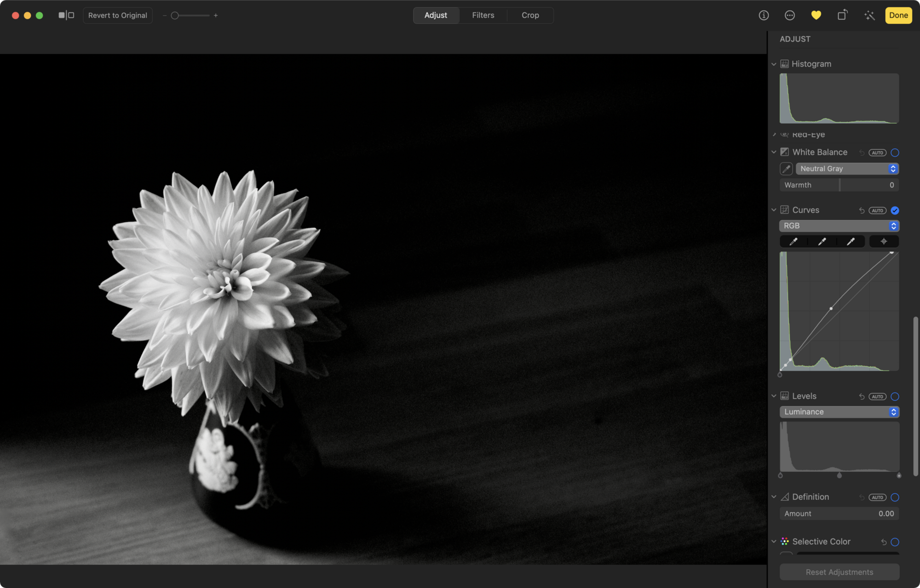Enable the White Balance adjustment circle
The height and width of the screenshot is (588, 920).
(895, 152)
